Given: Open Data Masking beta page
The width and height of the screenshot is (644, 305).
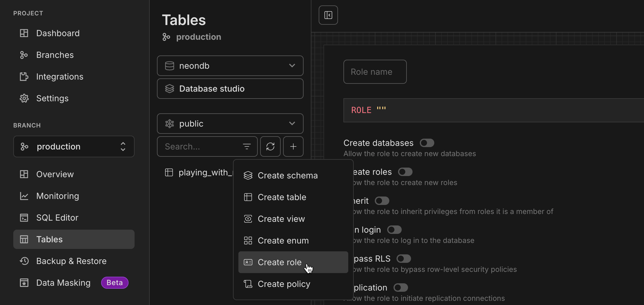Looking at the screenshot, I should point(63,283).
